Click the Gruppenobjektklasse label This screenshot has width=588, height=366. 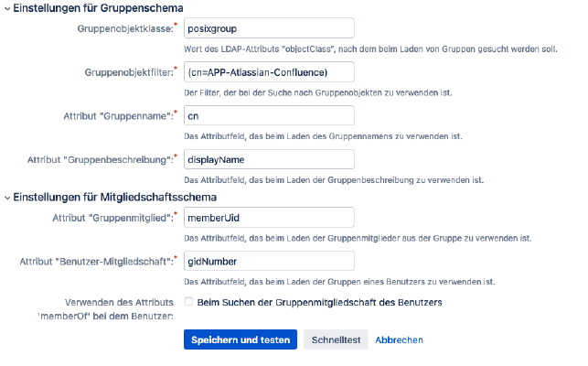pos(125,29)
